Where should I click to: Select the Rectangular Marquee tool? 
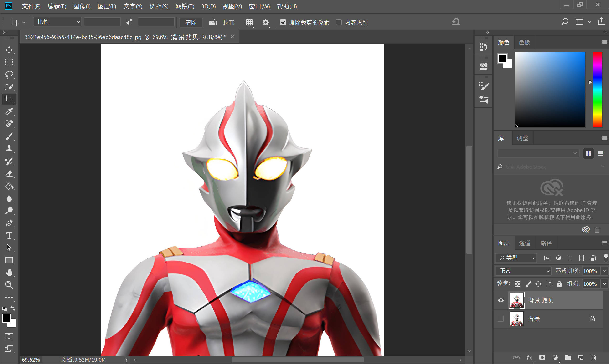[x=9, y=62]
